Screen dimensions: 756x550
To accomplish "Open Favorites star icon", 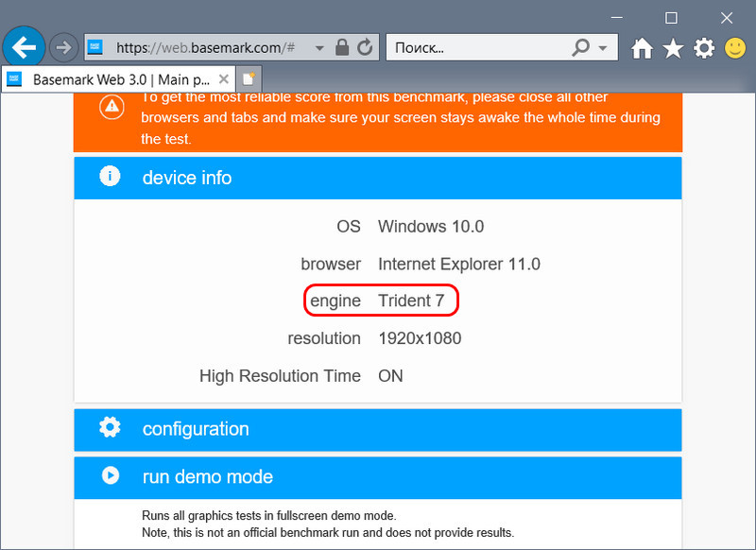I will (673, 48).
